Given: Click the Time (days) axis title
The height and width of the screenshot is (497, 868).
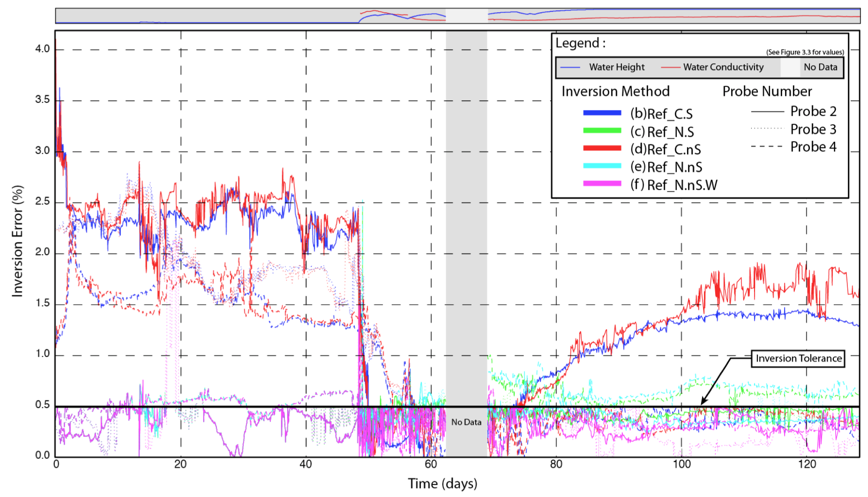Looking at the screenshot, I should click(442, 483).
